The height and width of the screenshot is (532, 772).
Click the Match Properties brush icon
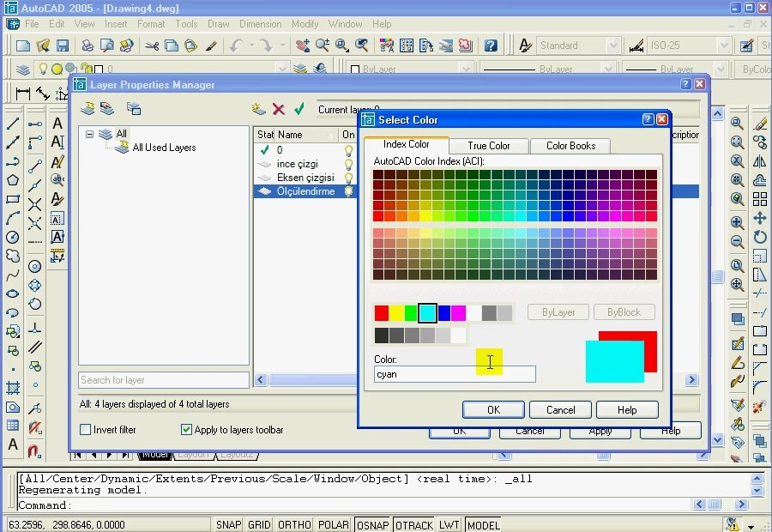[211, 45]
